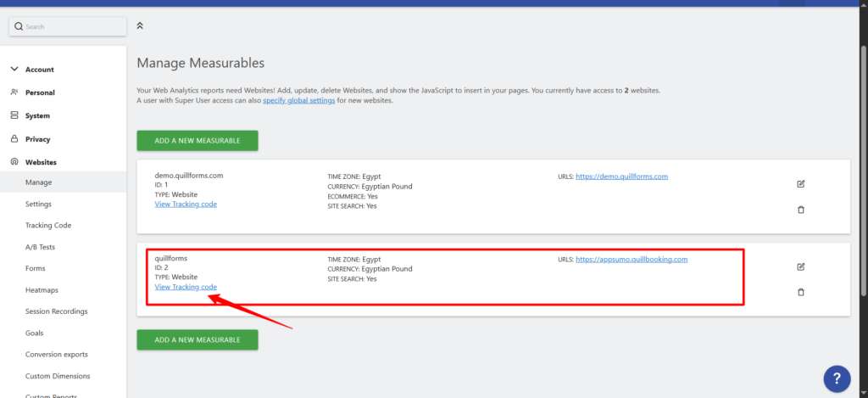This screenshot has width=868, height=398.
Task: View Tracking code for quillforms
Action: [186, 287]
